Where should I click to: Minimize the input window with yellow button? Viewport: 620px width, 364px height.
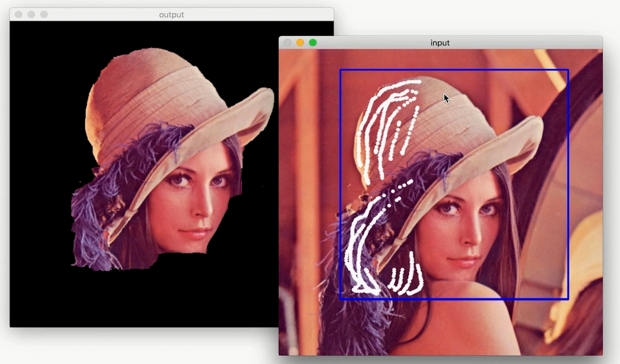pyautogui.click(x=300, y=43)
